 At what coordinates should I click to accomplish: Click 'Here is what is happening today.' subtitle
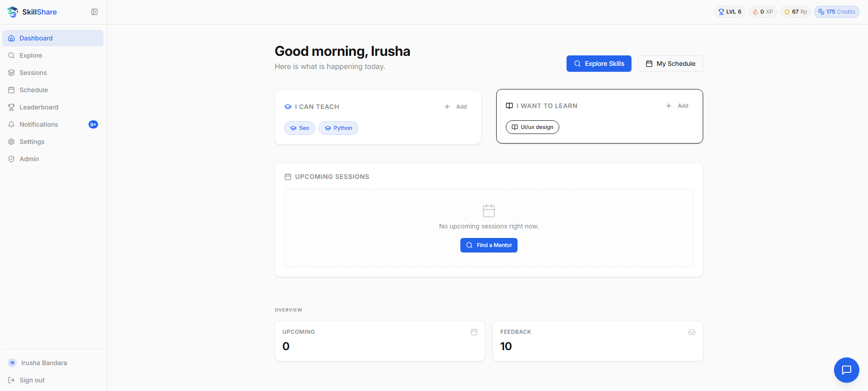tap(330, 67)
